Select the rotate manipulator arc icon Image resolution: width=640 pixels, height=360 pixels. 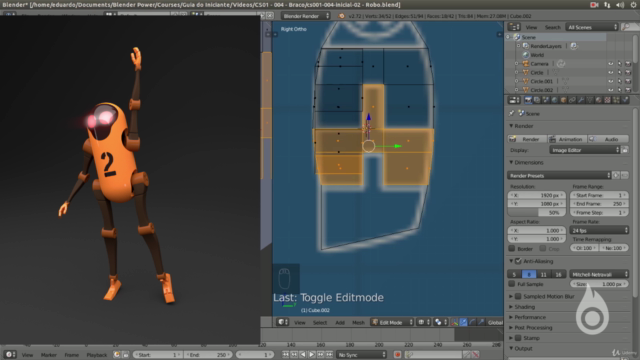pos(472,322)
